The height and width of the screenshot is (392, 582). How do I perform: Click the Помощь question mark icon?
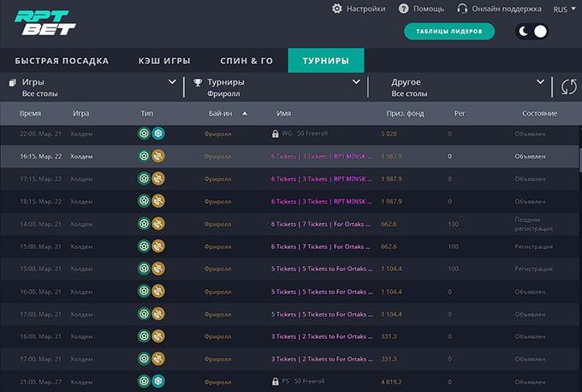pos(404,9)
